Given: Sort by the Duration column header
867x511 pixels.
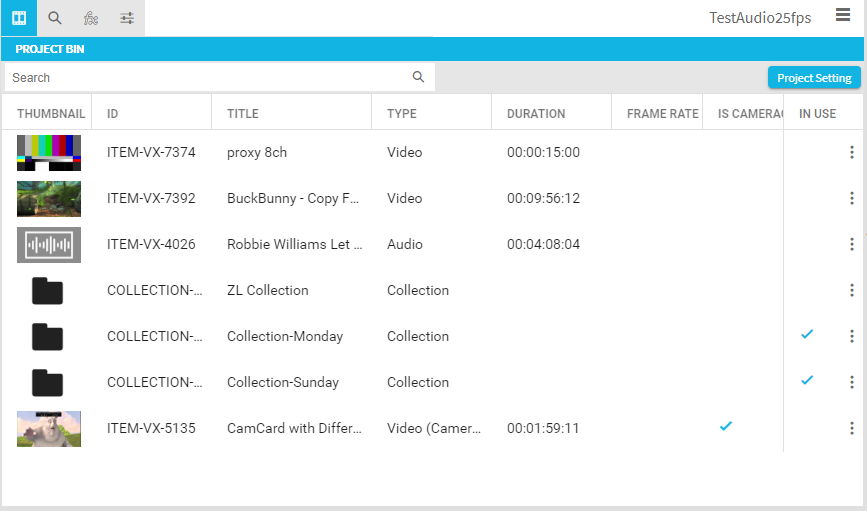Looking at the screenshot, I should [x=536, y=114].
